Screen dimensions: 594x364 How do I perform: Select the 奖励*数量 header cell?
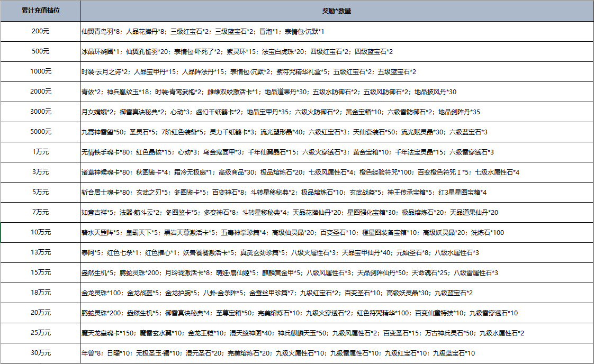click(336, 11)
